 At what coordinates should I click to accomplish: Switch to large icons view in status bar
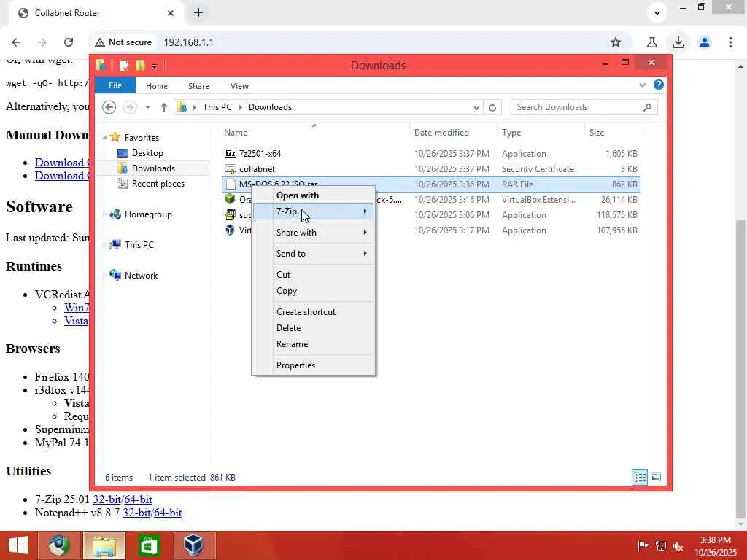[656, 477]
